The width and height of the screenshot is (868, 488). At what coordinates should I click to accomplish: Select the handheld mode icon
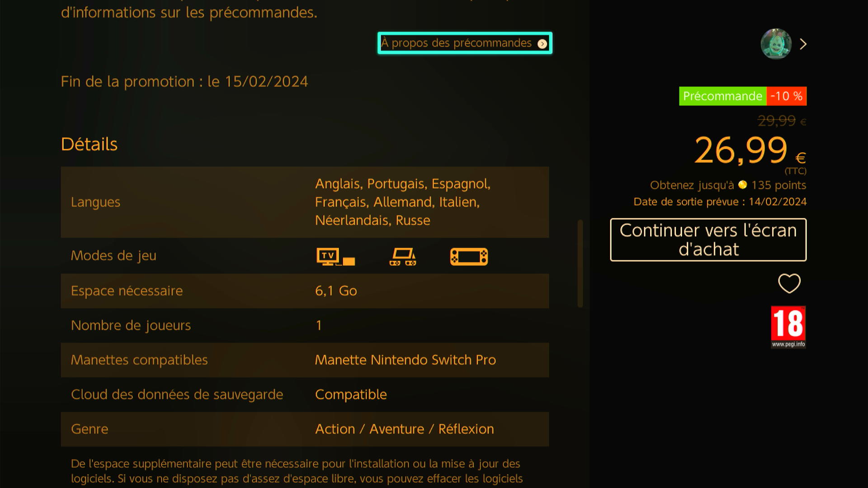tap(469, 256)
